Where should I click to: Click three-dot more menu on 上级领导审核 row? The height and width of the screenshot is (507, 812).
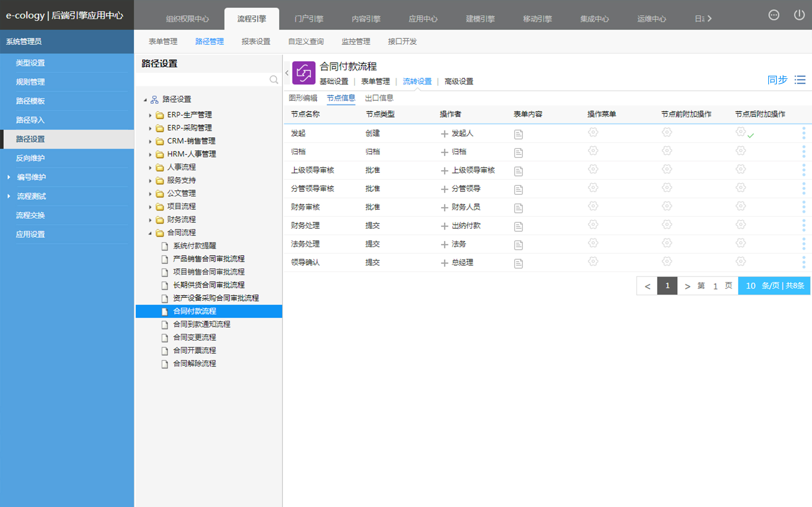804,170
